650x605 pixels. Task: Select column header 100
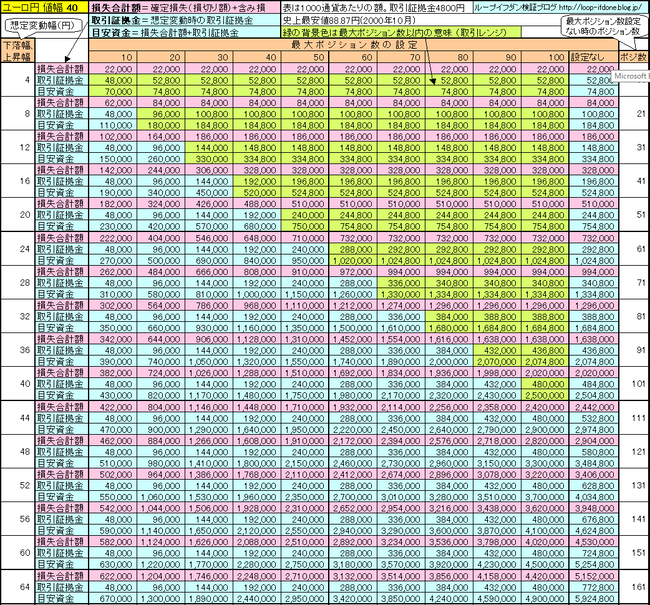click(546, 57)
